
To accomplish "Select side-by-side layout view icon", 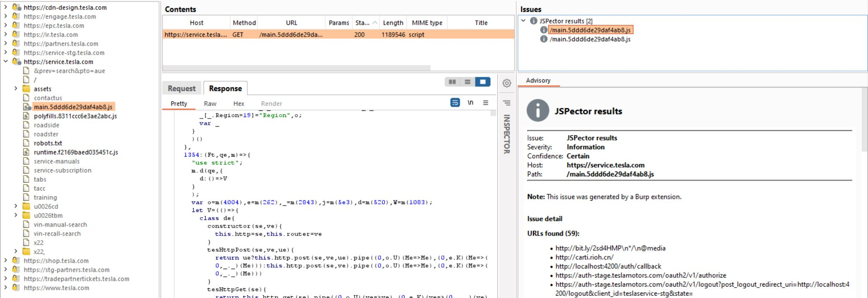I will coord(452,82).
